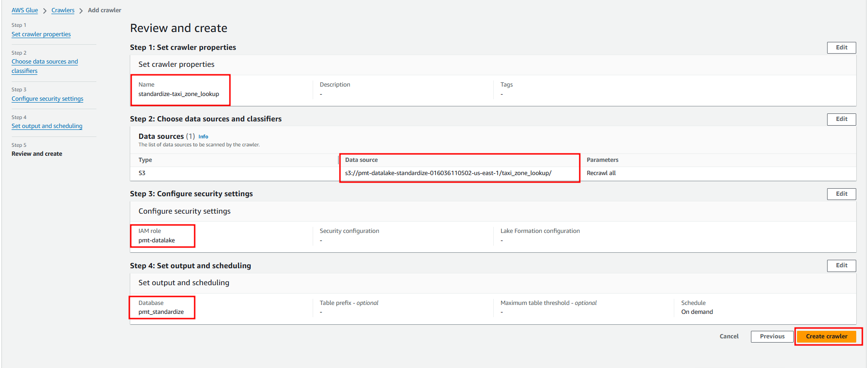Navigate to Set output and scheduling step

pos(47,126)
